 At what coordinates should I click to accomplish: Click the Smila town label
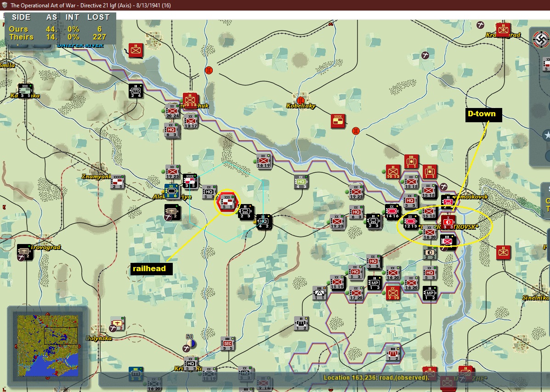pyautogui.click(x=7, y=65)
